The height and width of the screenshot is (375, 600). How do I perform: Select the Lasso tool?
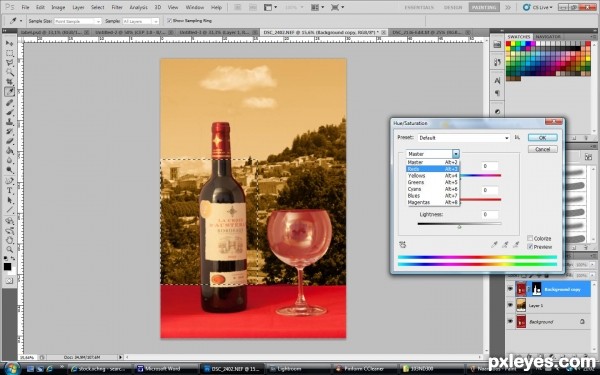pos(9,63)
